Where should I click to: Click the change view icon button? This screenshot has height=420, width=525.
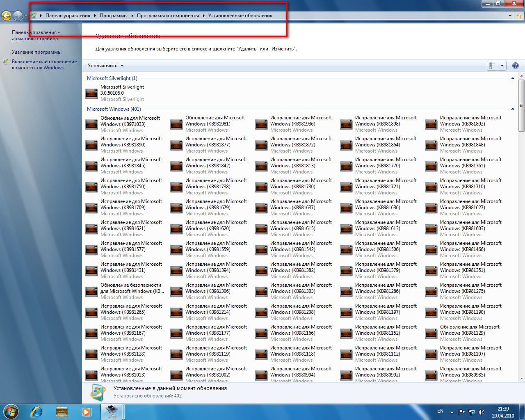(x=492, y=66)
